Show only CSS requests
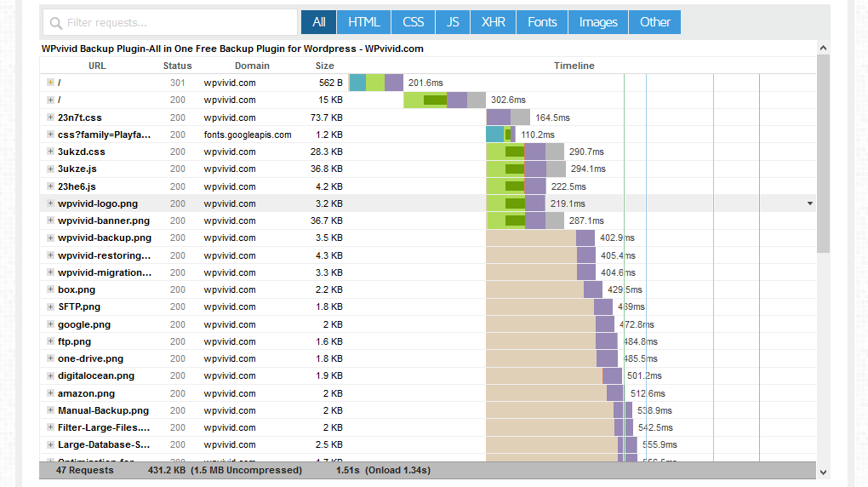868x487 pixels. 413,22
